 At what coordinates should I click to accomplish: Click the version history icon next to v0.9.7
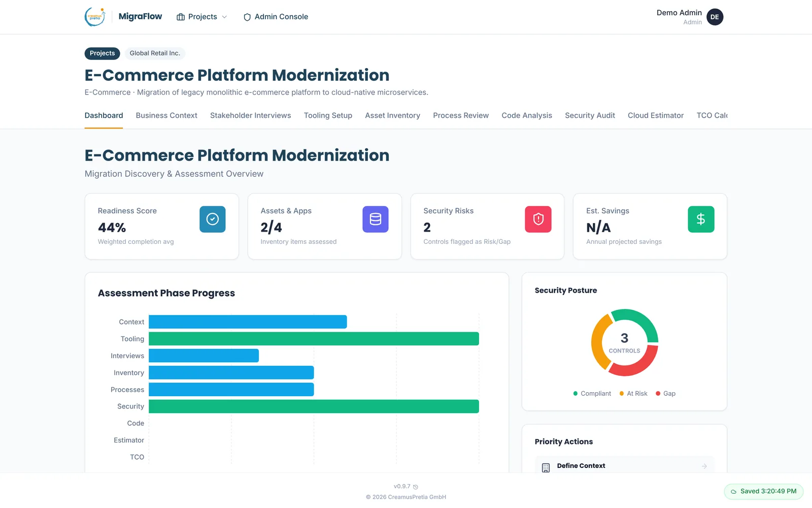416,487
